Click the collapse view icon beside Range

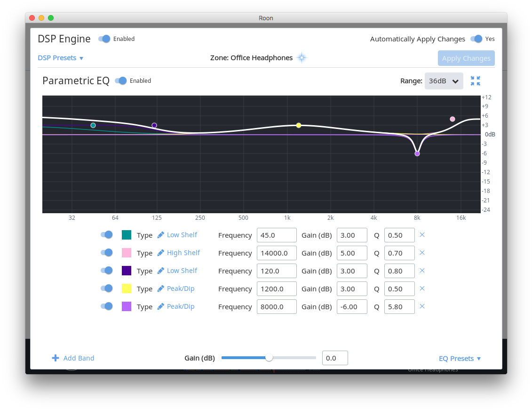coord(475,81)
